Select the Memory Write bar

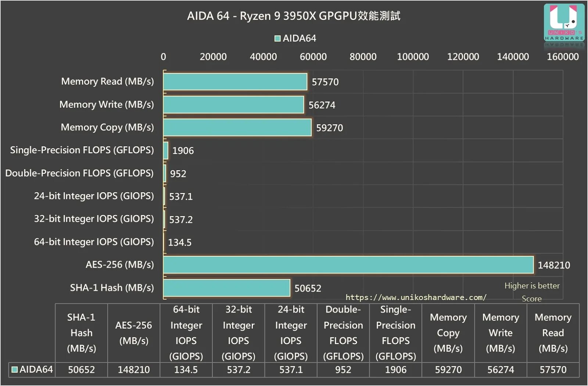(x=234, y=105)
